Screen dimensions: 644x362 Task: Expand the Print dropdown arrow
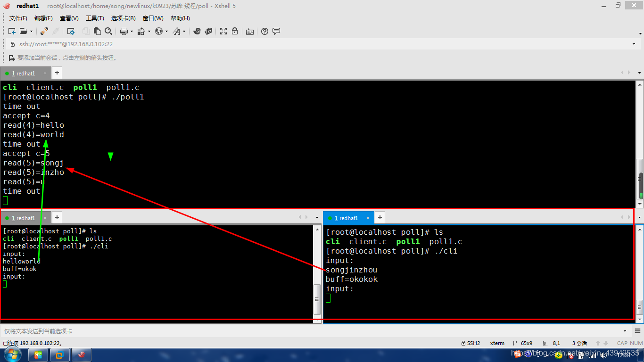click(x=132, y=32)
